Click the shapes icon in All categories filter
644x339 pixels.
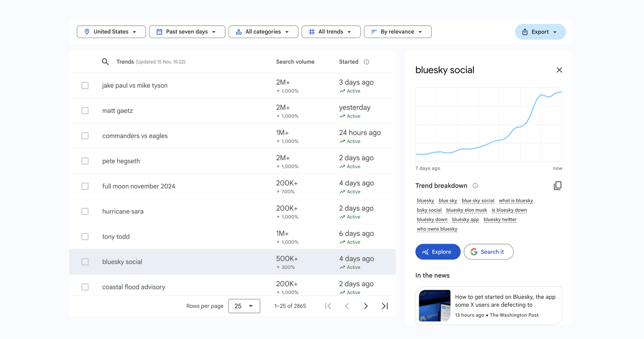(239, 32)
